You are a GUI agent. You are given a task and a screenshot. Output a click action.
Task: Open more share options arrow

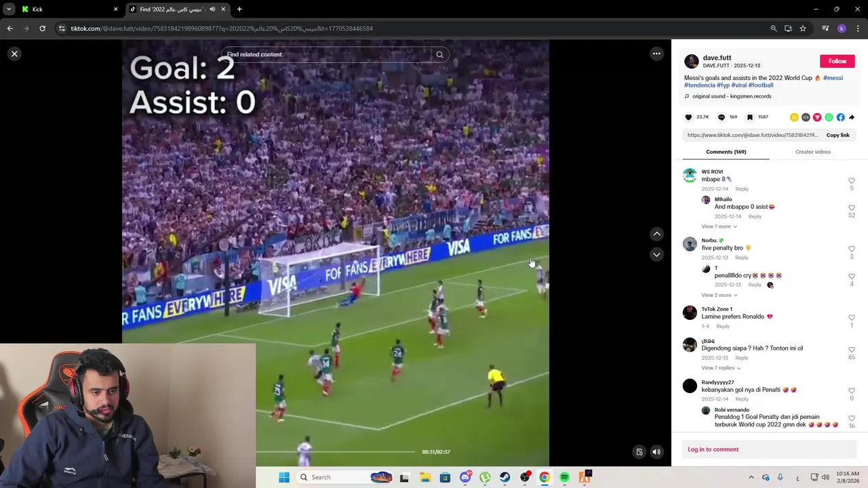pos(852,117)
